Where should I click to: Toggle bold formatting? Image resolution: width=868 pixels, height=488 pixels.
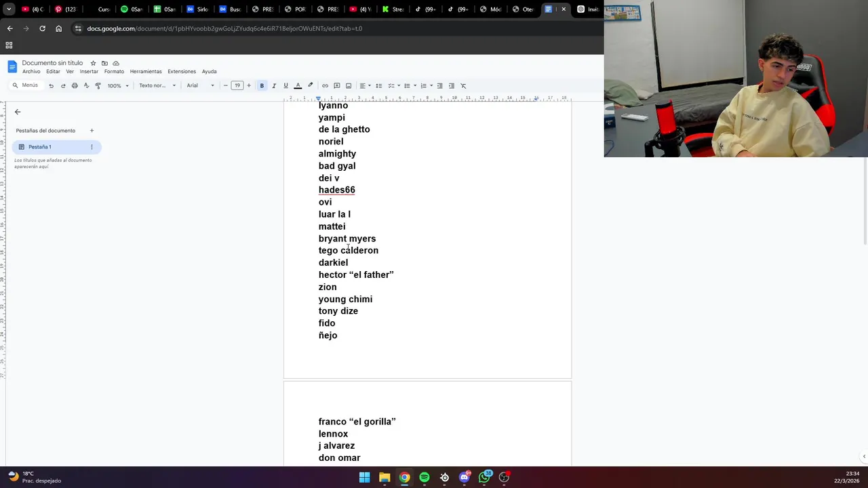[x=262, y=85]
